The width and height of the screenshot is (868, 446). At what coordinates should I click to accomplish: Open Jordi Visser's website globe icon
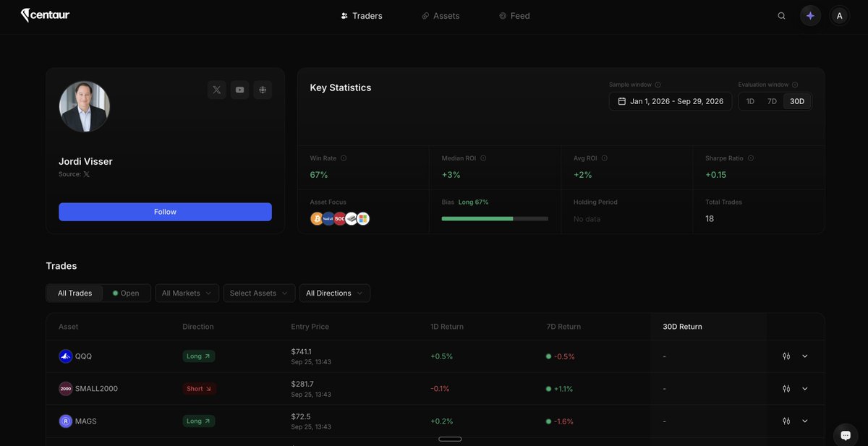263,90
